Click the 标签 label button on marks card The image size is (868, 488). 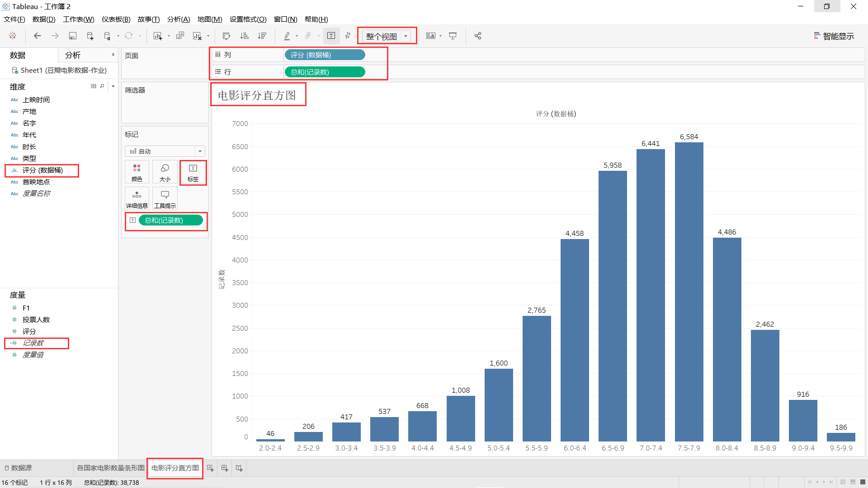point(193,173)
